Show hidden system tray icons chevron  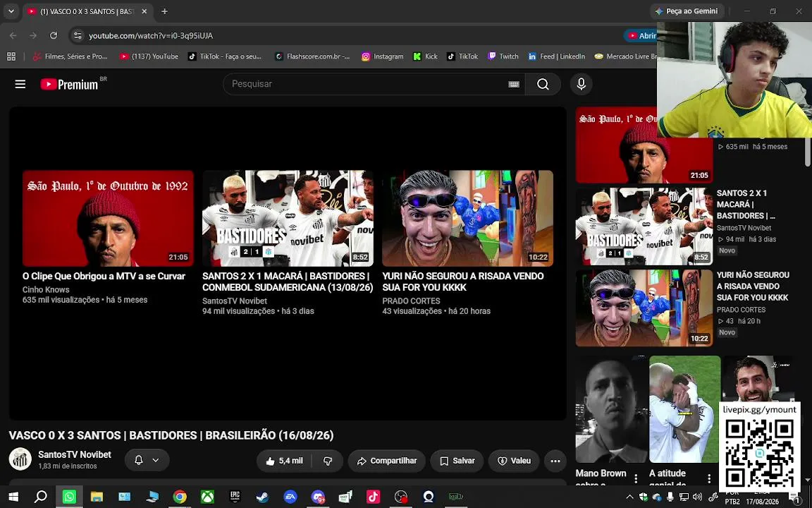[x=629, y=497]
